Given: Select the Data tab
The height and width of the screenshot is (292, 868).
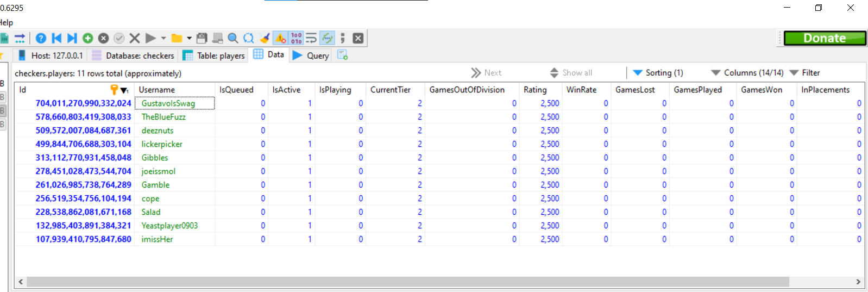Looking at the screenshot, I should tap(269, 54).
